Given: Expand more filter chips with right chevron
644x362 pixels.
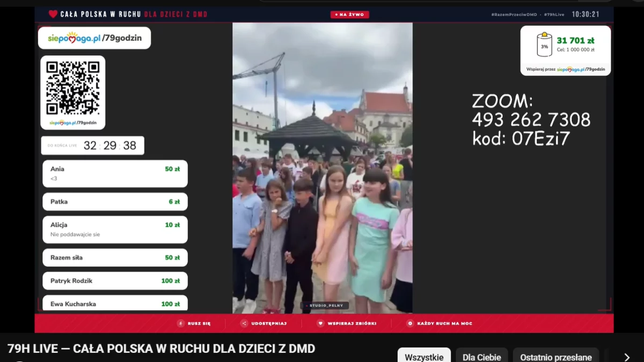Looking at the screenshot, I should [x=626, y=357].
